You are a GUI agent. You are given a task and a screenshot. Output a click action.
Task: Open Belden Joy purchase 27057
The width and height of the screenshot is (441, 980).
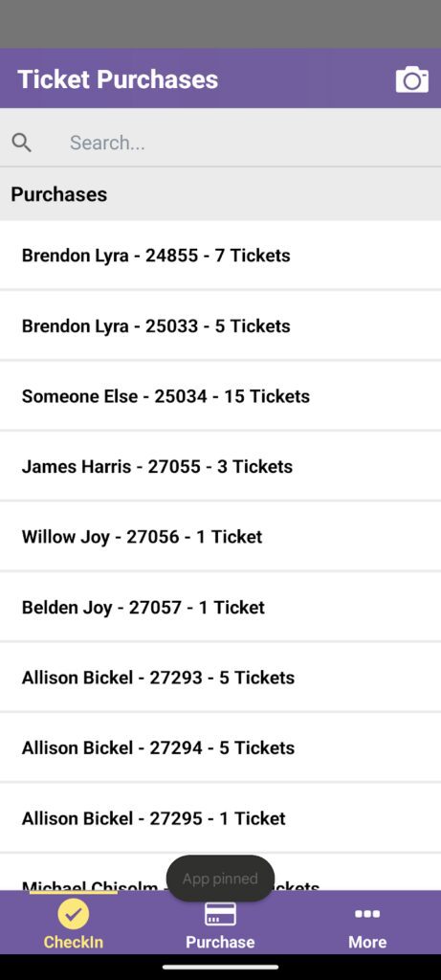point(220,608)
